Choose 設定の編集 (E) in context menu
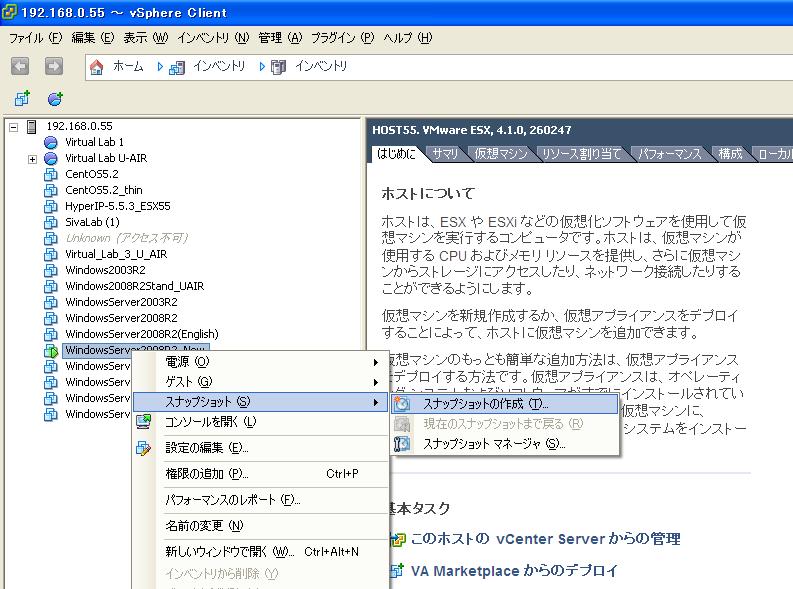This screenshot has width=793, height=589. pyautogui.click(x=261, y=448)
